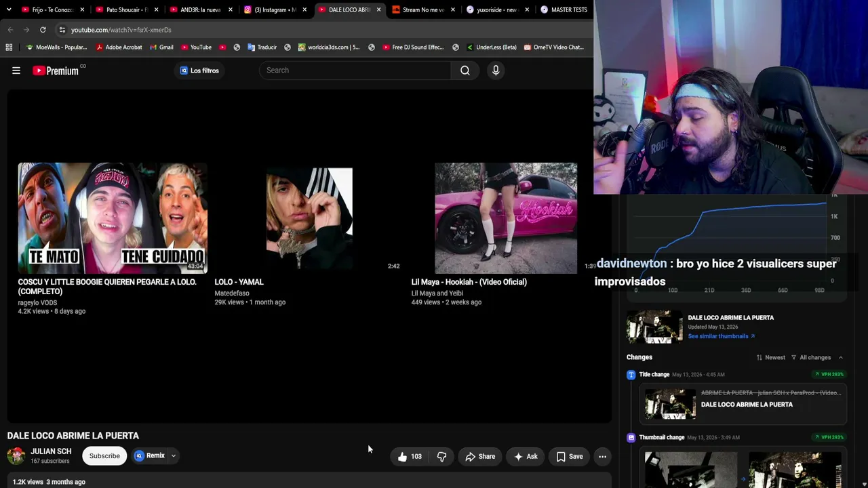Open the Matedefaso channel link
Image resolution: width=868 pixels, height=488 pixels.
click(232, 293)
